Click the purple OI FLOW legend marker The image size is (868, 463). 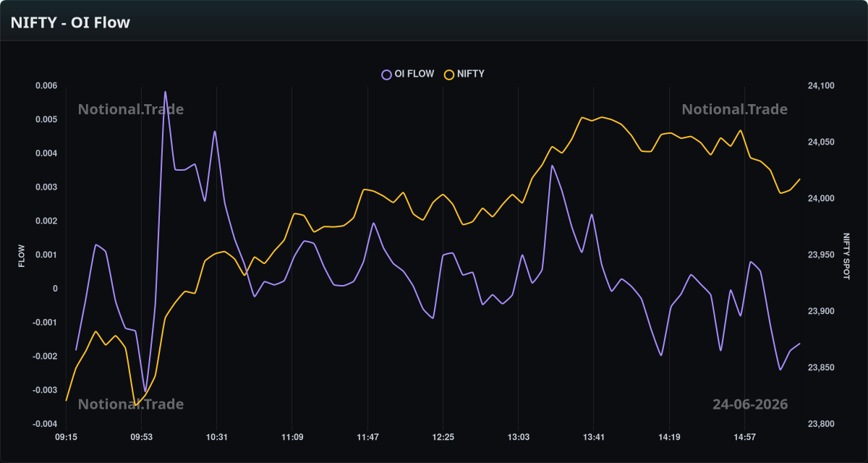[386, 75]
